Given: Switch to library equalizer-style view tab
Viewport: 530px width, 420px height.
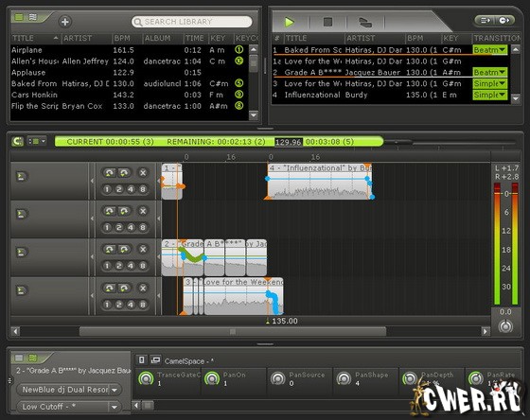Looking at the screenshot, I should click(33, 17).
